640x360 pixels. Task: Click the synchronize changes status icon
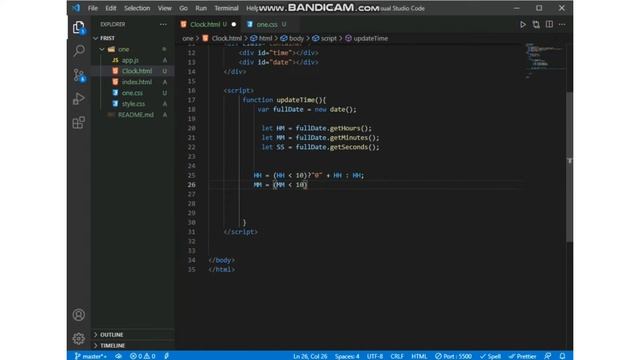click(118, 356)
